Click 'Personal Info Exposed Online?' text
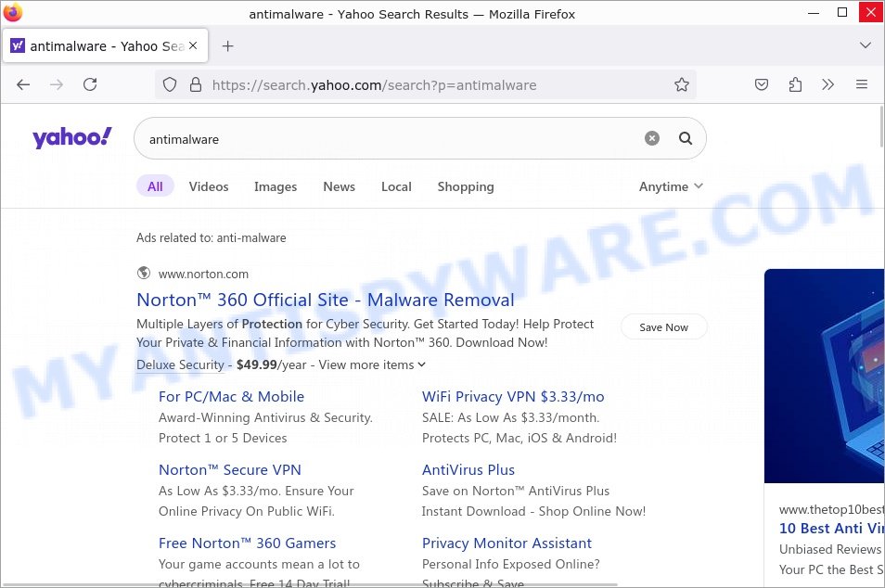 coord(511,564)
